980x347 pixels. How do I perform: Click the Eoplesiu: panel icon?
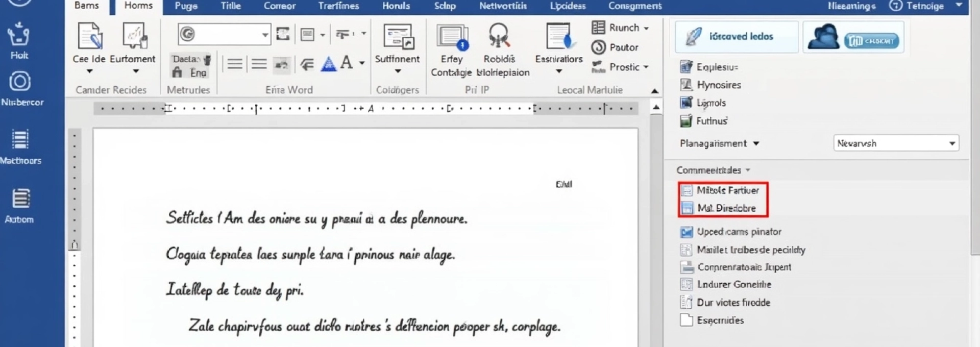(x=686, y=67)
